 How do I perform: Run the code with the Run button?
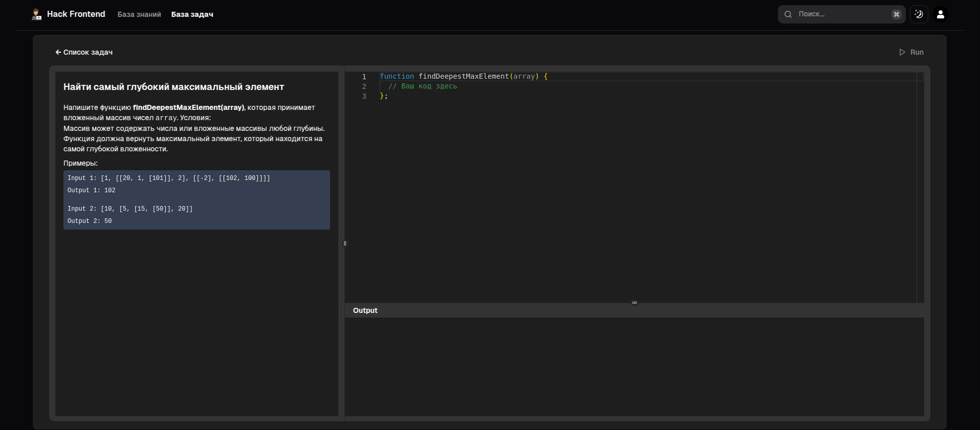click(x=911, y=52)
